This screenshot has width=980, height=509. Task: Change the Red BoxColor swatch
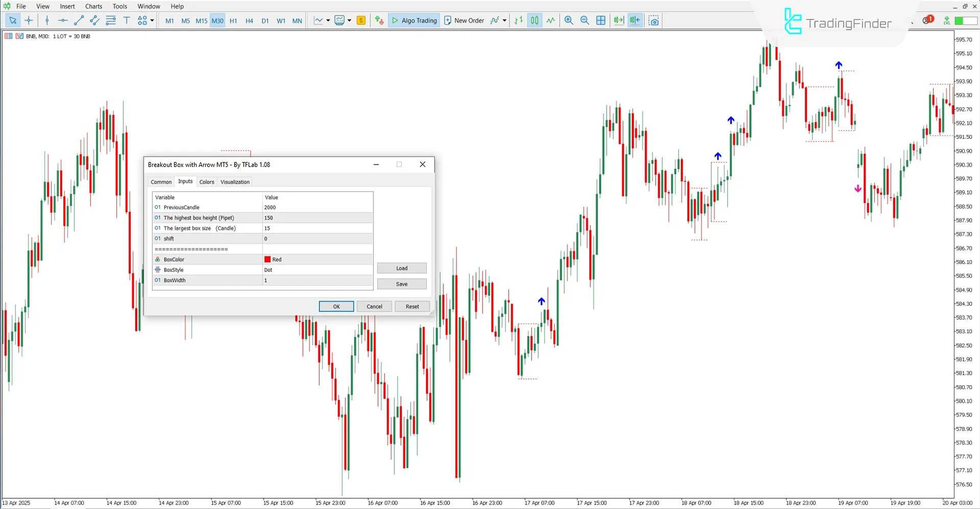click(268, 259)
